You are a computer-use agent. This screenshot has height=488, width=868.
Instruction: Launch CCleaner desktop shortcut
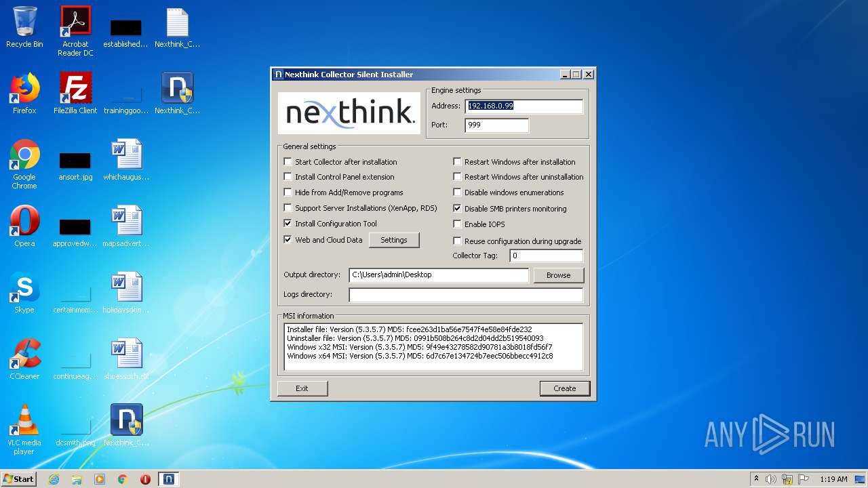tap(24, 359)
